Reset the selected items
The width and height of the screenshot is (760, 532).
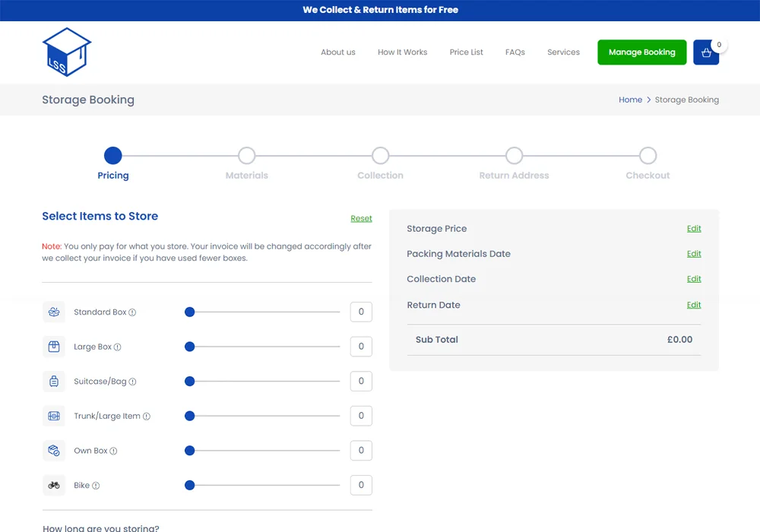coord(361,219)
